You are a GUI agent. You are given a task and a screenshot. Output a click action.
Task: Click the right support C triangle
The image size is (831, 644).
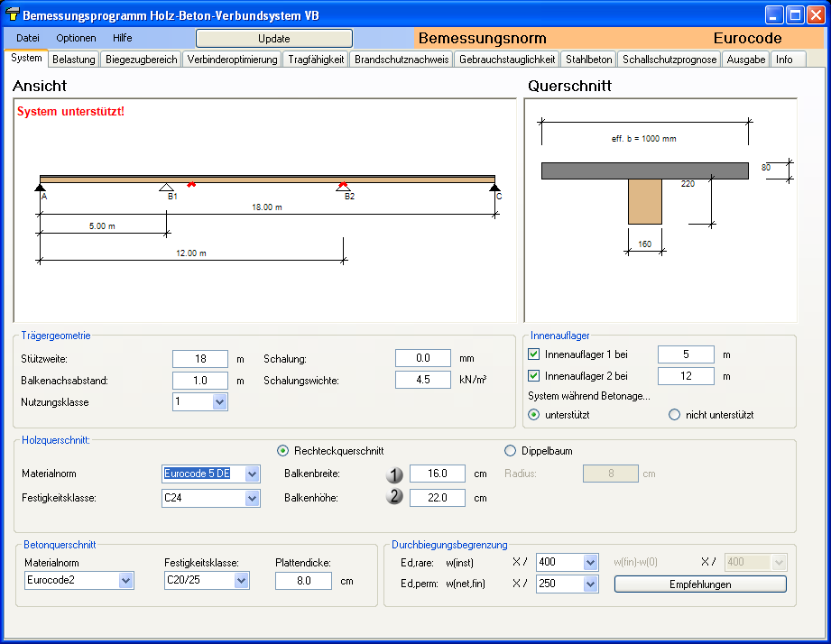pyautogui.click(x=494, y=188)
